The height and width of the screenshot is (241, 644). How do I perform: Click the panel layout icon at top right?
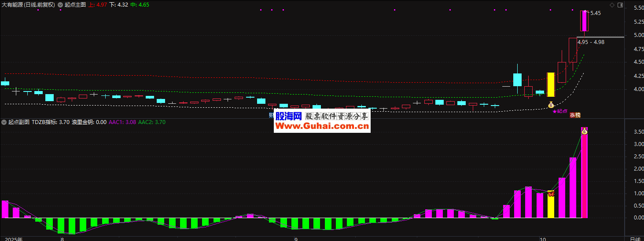click(620, 5)
